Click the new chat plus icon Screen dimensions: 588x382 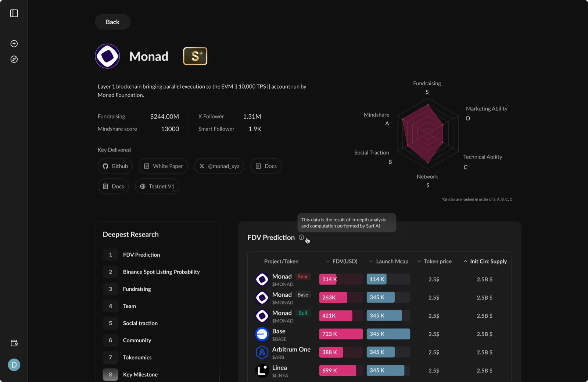point(14,44)
